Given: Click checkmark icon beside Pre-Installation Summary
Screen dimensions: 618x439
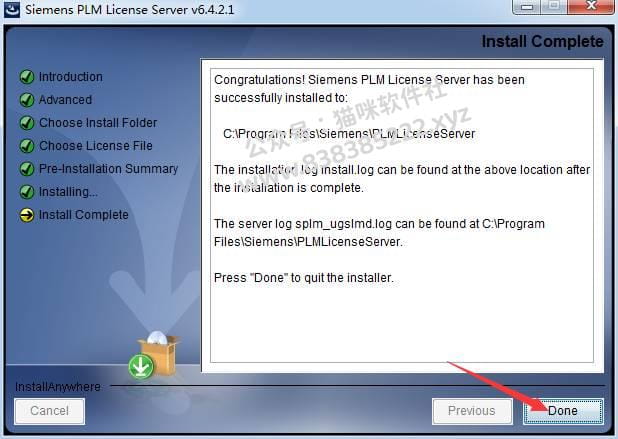Looking at the screenshot, I should [27, 169].
